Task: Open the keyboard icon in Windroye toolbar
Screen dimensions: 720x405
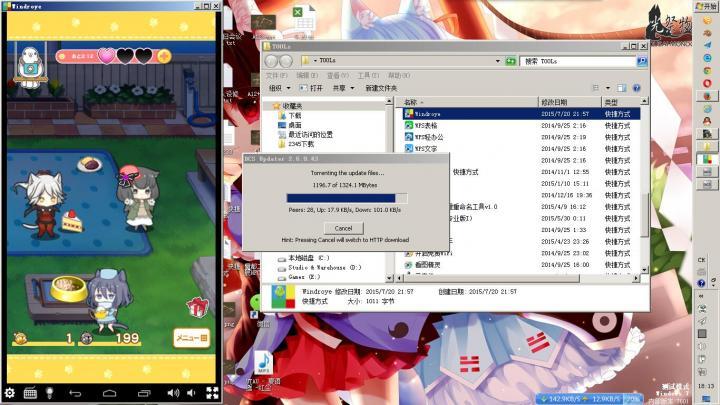Action: click(x=30, y=393)
